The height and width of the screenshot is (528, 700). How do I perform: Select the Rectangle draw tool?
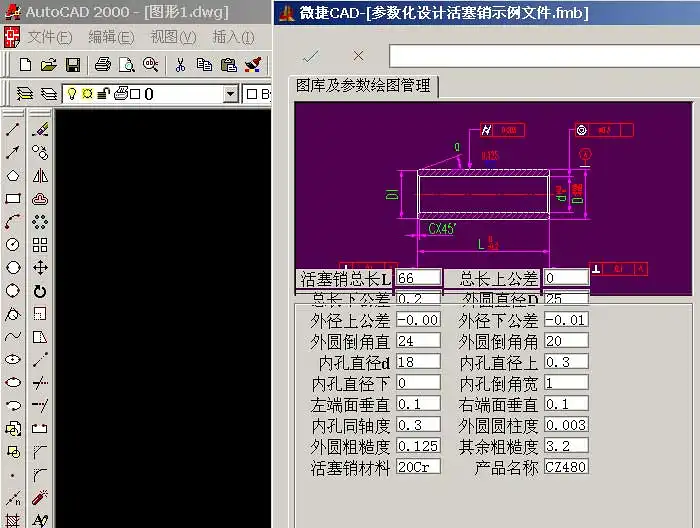tap(13, 199)
